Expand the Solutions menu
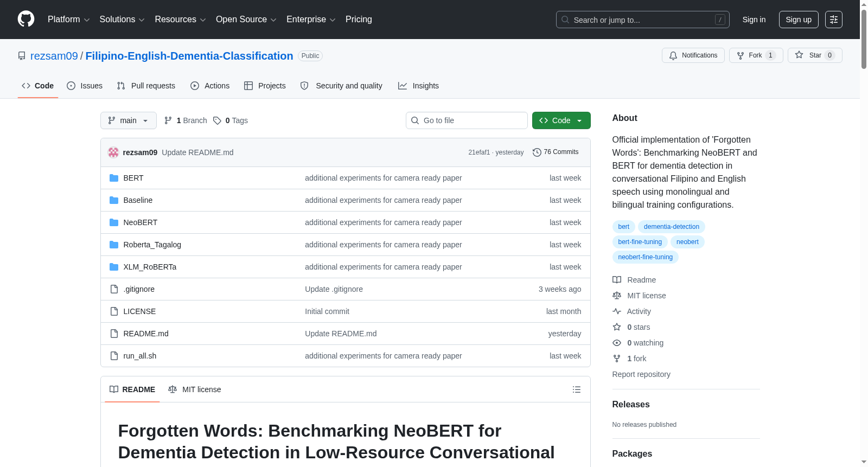 tap(122, 19)
